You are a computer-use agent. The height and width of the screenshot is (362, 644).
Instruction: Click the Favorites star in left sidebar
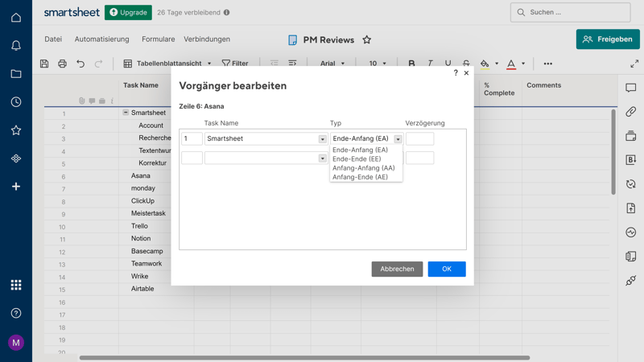[x=16, y=130]
